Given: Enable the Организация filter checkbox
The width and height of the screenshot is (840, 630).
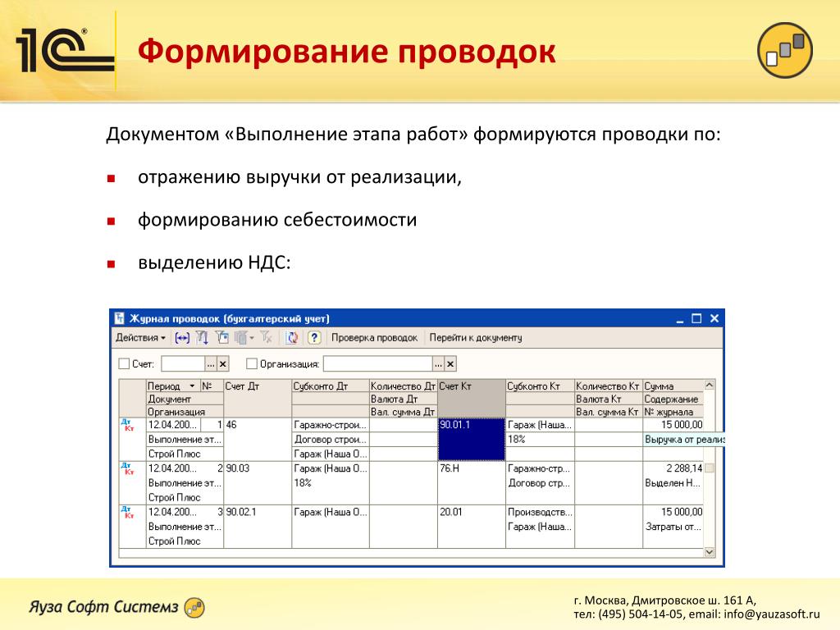Looking at the screenshot, I should tap(251, 364).
